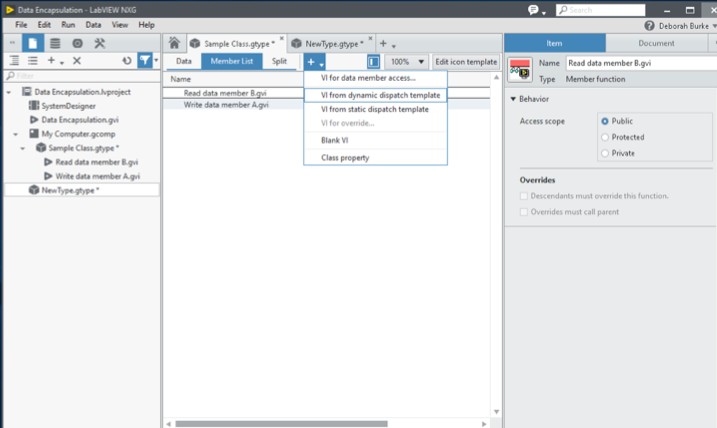The height and width of the screenshot is (428, 717).
Task: Click the SystemDesigner icon in tree
Action: pyautogui.click(x=34, y=106)
